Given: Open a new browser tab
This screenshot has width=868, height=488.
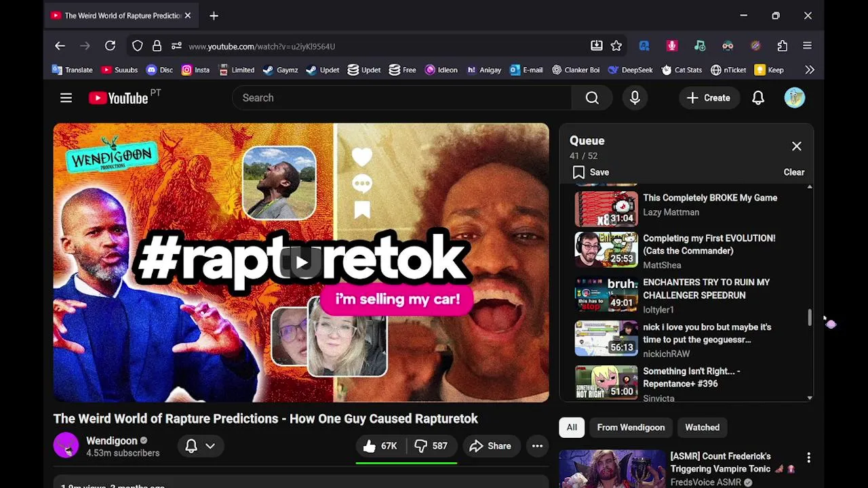Looking at the screenshot, I should point(214,16).
